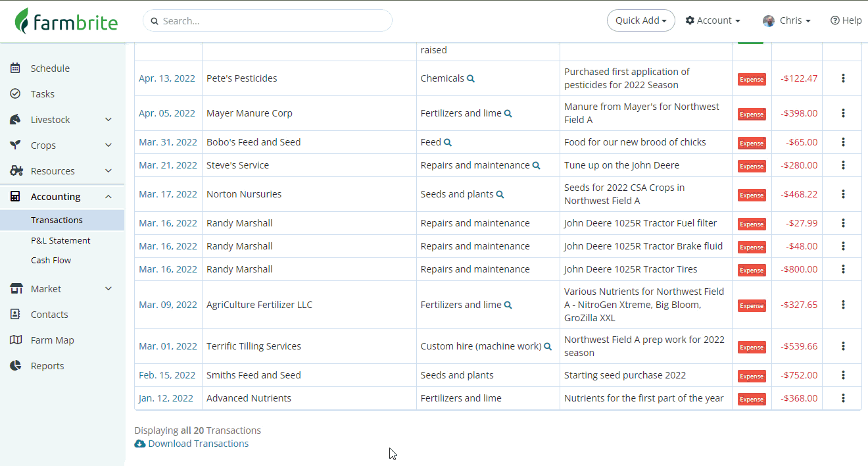The image size is (868, 466).
Task: Click the Crops seedling icon in sidebar
Action: pyautogui.click(x=15, y=145)
